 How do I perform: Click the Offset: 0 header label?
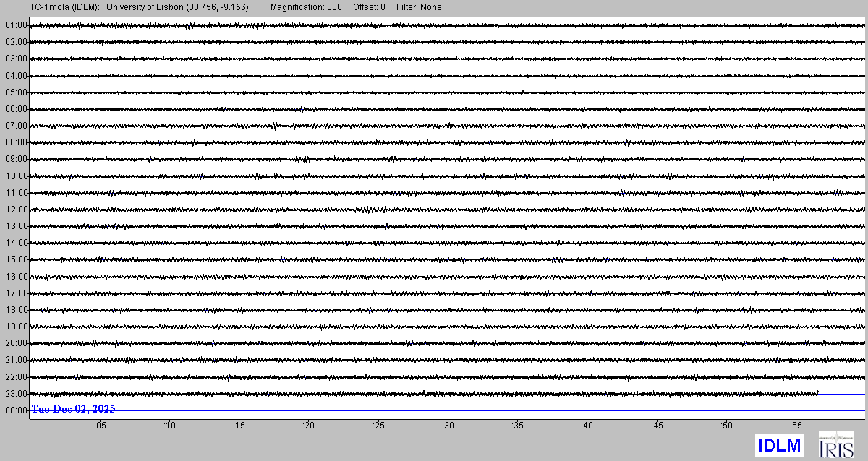coord(369,7)
